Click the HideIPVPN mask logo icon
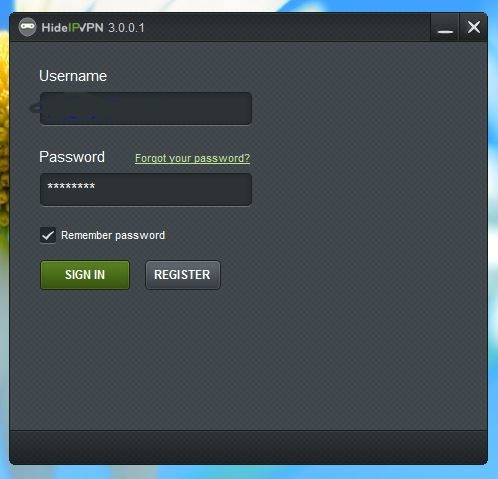 27,27
